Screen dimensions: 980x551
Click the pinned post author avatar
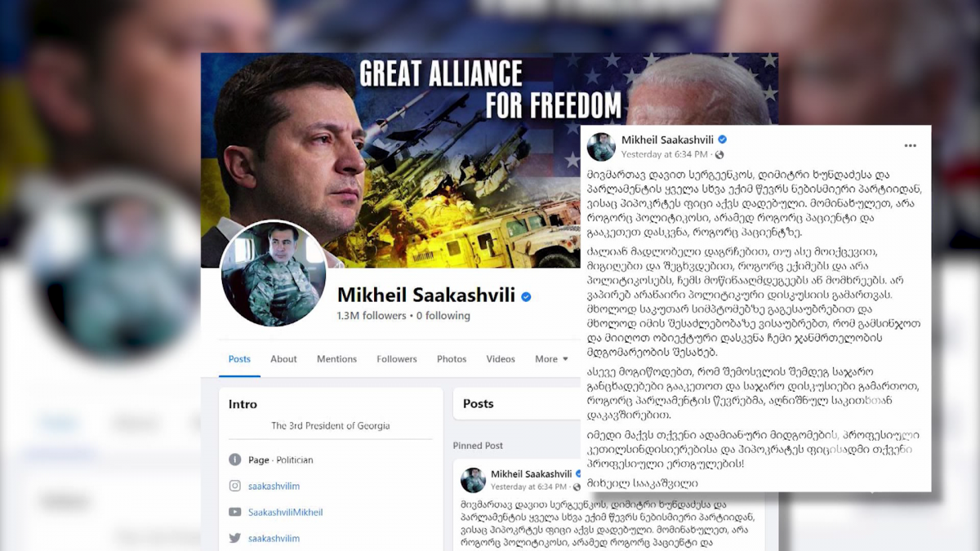click(x=474, y=480)
